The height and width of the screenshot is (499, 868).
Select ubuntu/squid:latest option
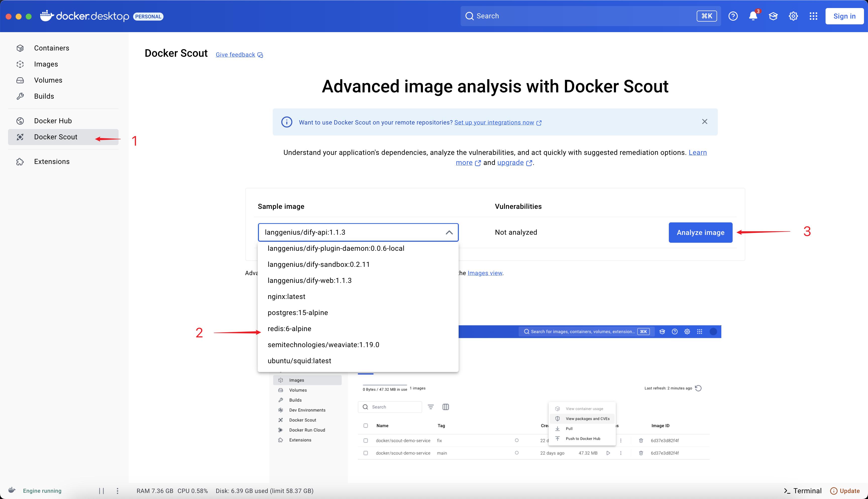point(358,361)
